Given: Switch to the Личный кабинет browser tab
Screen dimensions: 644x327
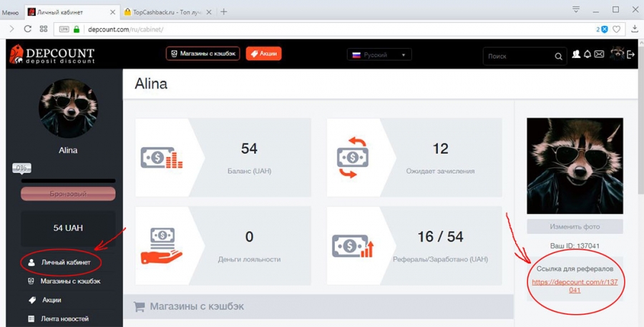Looking at the screenshot, I should pyautogui.click(x=72, y=12).
